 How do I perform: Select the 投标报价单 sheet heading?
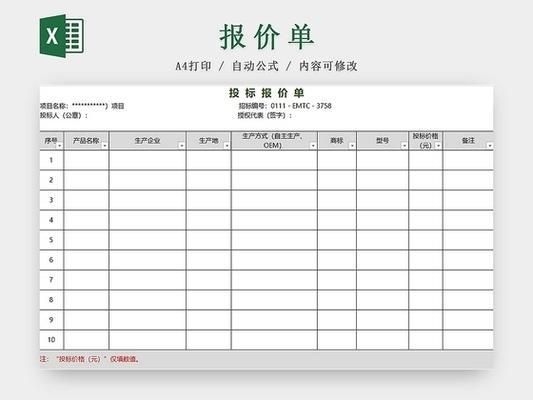click(x=266, y=93)
